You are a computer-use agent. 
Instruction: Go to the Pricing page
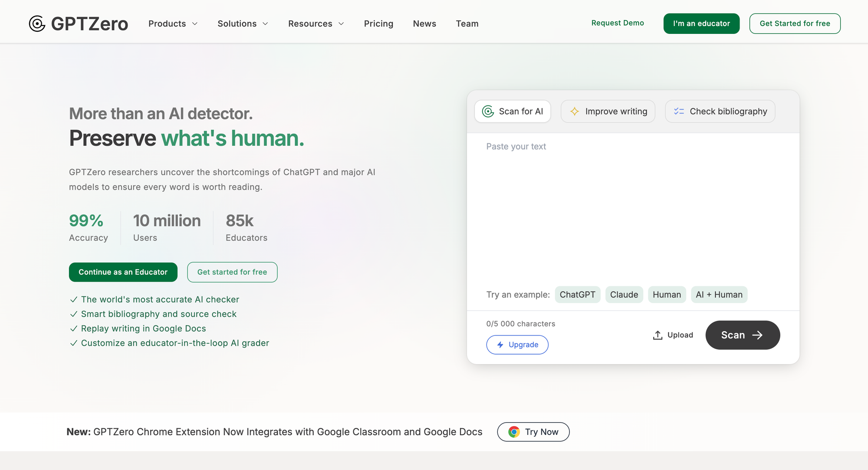[378, 23]
